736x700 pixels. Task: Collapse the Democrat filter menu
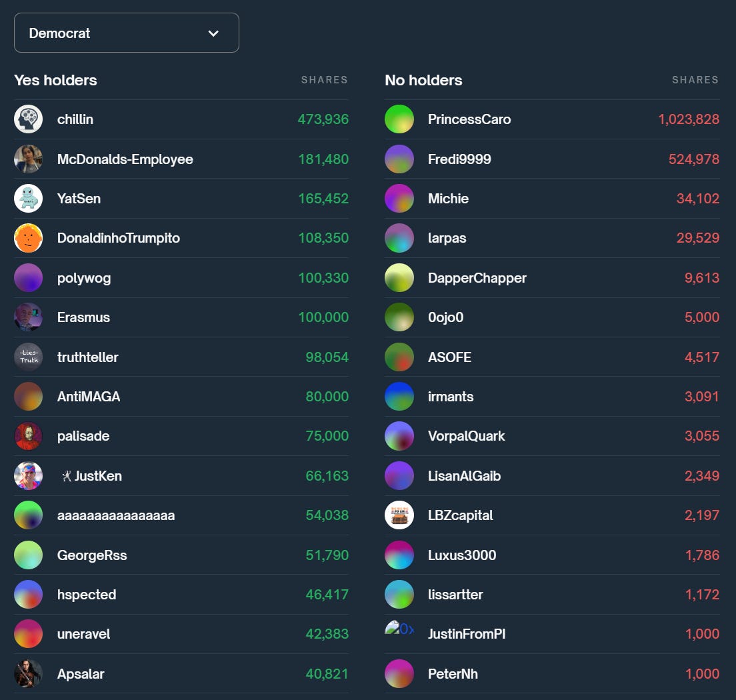coord(127,32)
